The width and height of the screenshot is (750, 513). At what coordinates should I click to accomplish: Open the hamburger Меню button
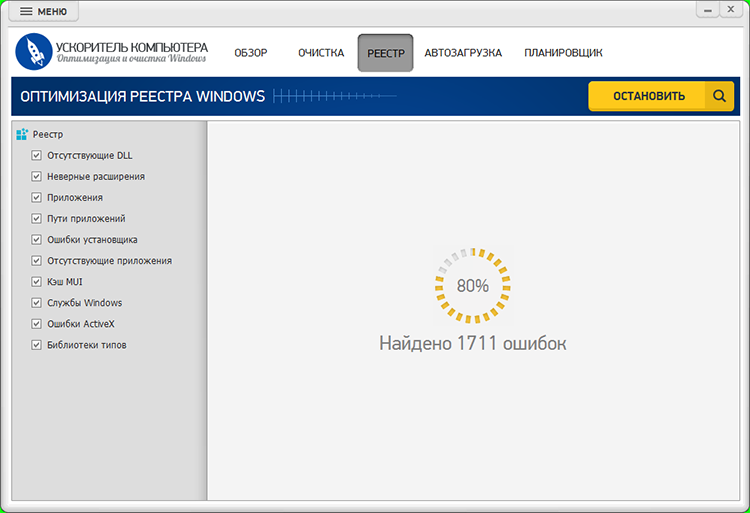(x=44, y=11)
